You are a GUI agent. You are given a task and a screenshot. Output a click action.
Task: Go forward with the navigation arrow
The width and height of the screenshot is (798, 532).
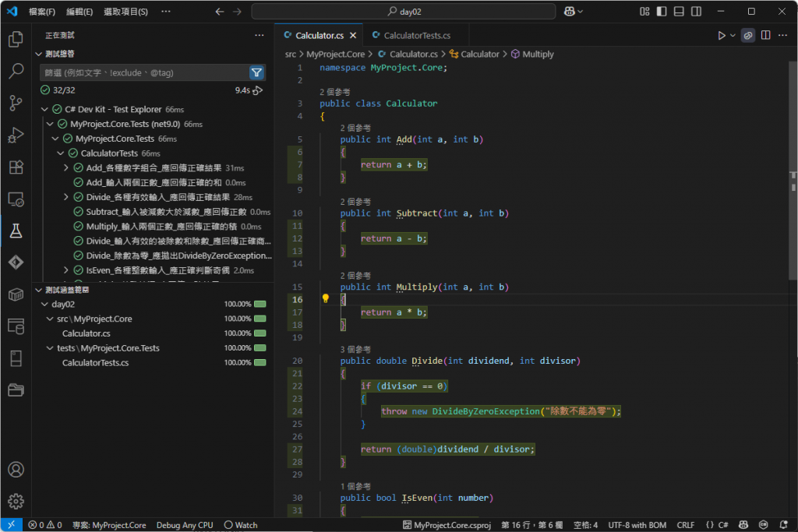tap(237, 11)
